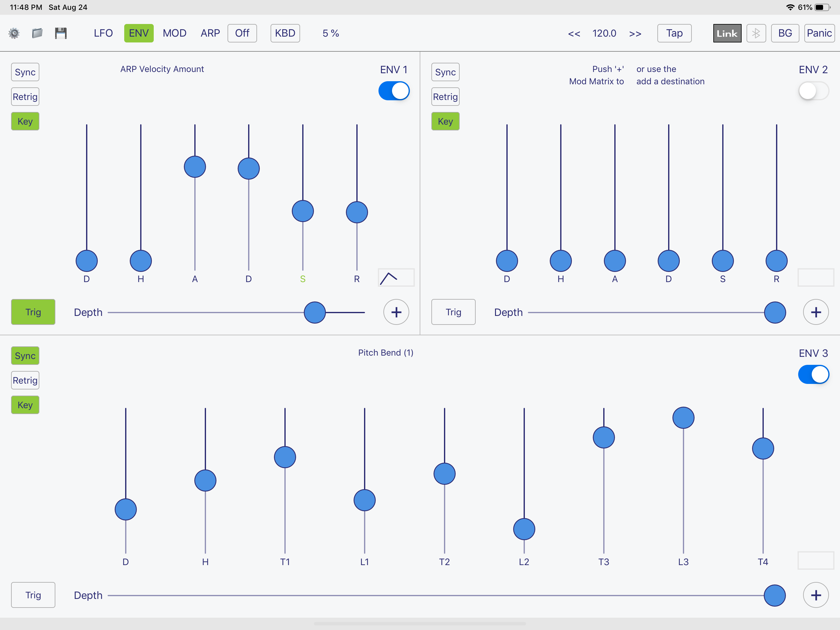Viewport: 840px width, 630px height.
Task: Toggle the Bluetooth MIDI icon
Action: click(x=756, y=34)
